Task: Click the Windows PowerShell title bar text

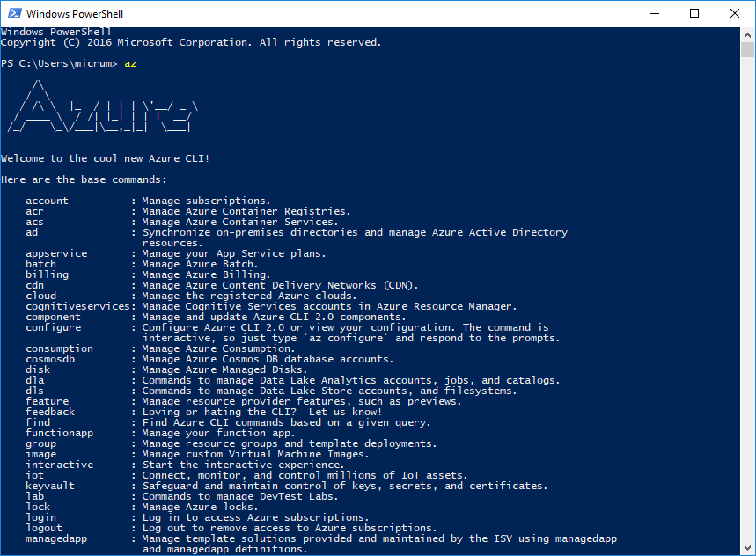Action: 77,13
